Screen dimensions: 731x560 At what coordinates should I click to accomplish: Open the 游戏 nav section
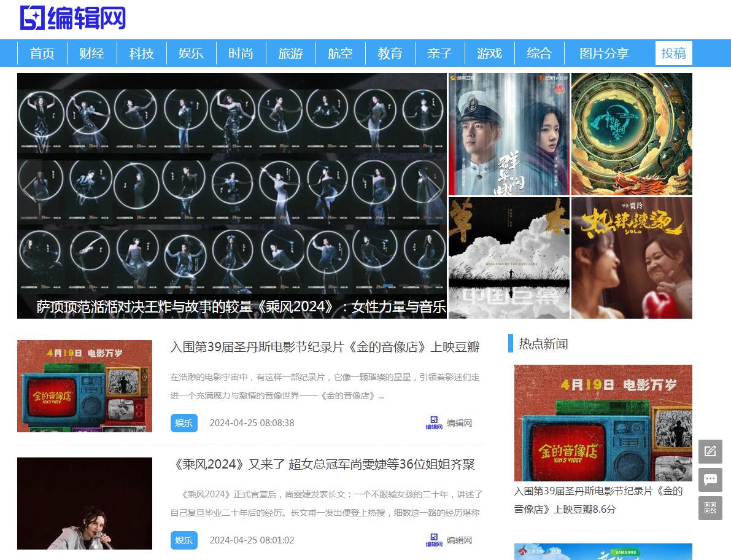click(x=489, y=53)
